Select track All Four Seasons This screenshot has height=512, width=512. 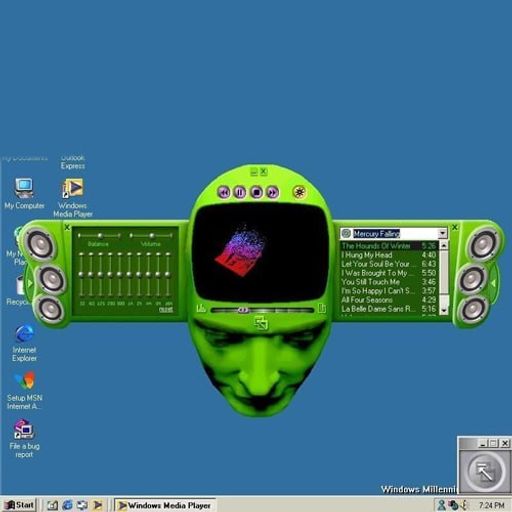pyautogui.click(x=389, y=300)
